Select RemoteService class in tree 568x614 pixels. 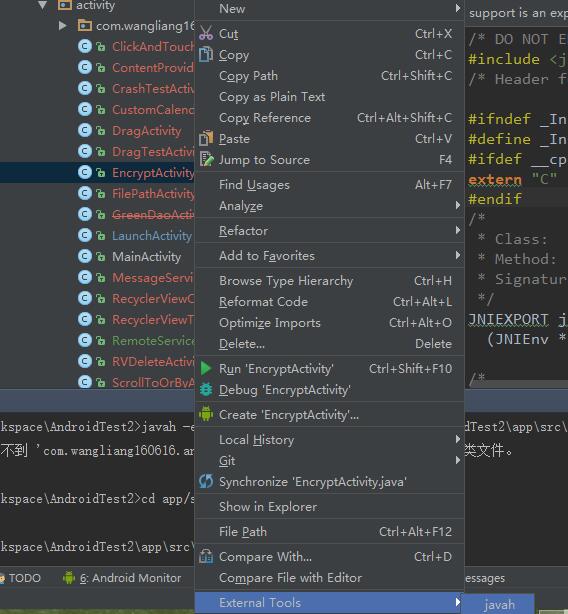click(153, 341)
